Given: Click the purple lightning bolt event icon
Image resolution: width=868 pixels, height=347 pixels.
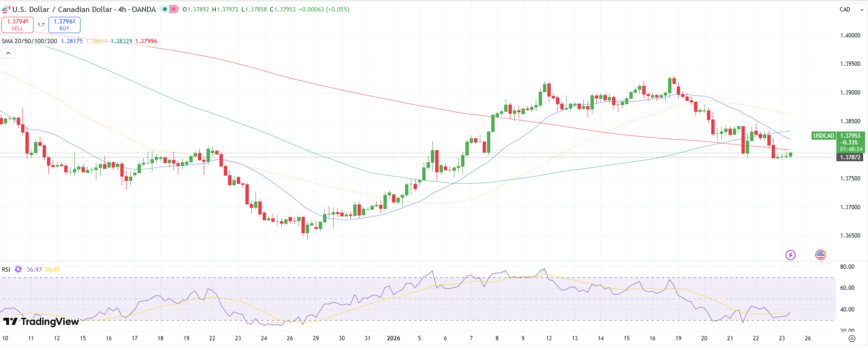Looking at the screenshot, I should [790, 255].
